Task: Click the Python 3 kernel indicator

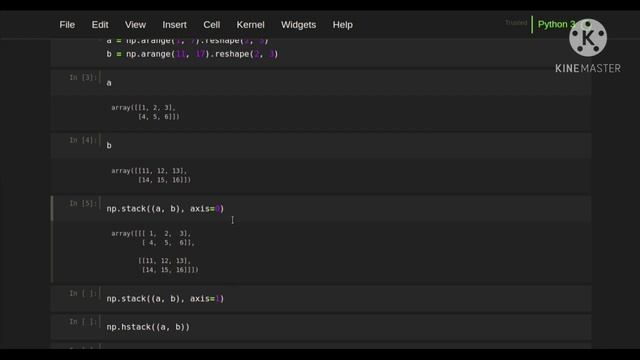Action: point(556,24)
